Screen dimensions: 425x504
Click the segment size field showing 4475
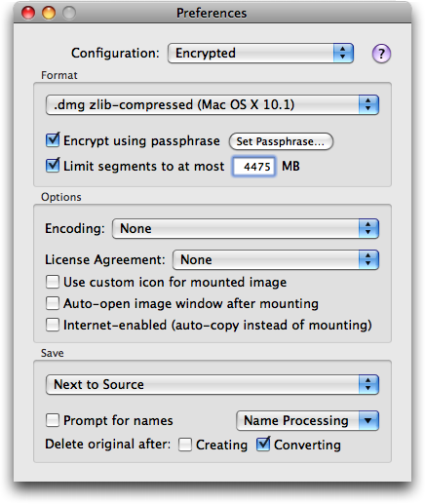[254, 167]
